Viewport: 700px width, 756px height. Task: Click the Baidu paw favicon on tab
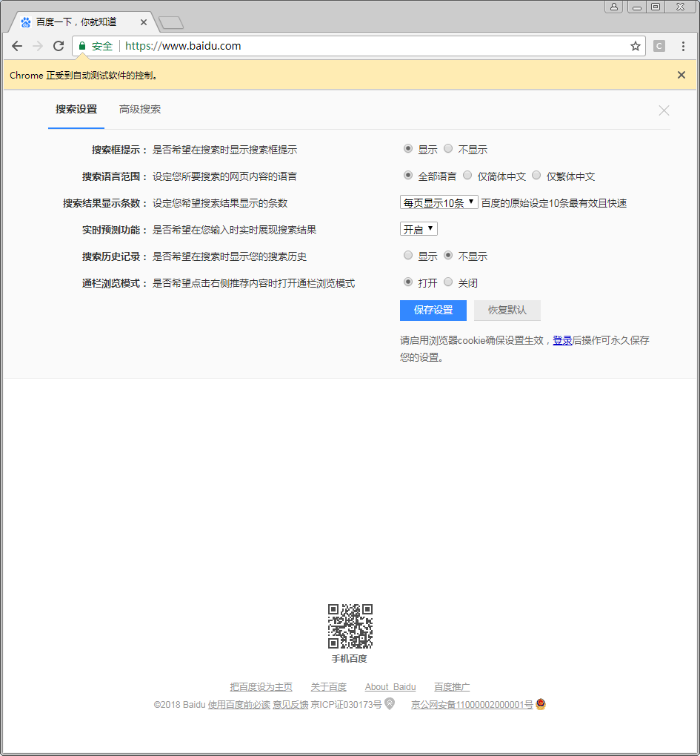[25, 22]
